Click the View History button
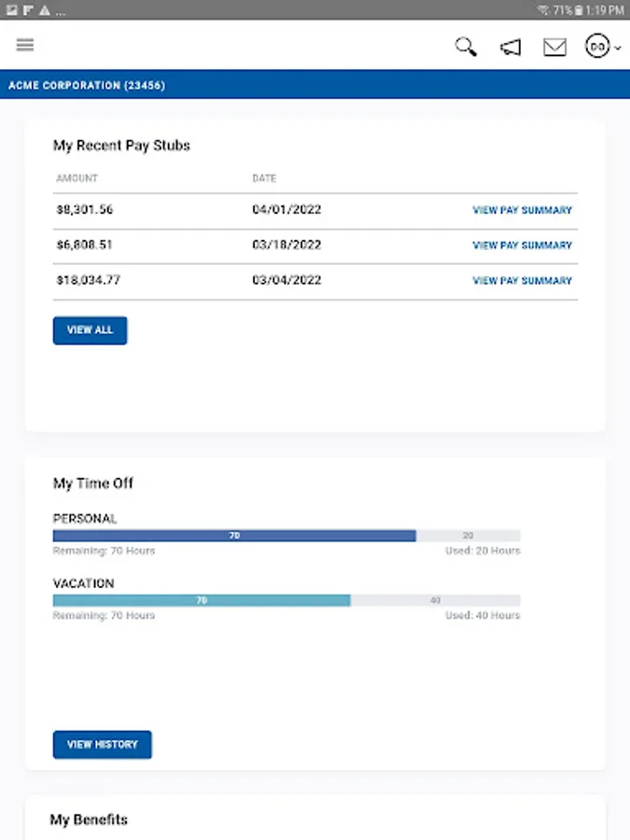630x840 pixels. click(x=102, y=745)
